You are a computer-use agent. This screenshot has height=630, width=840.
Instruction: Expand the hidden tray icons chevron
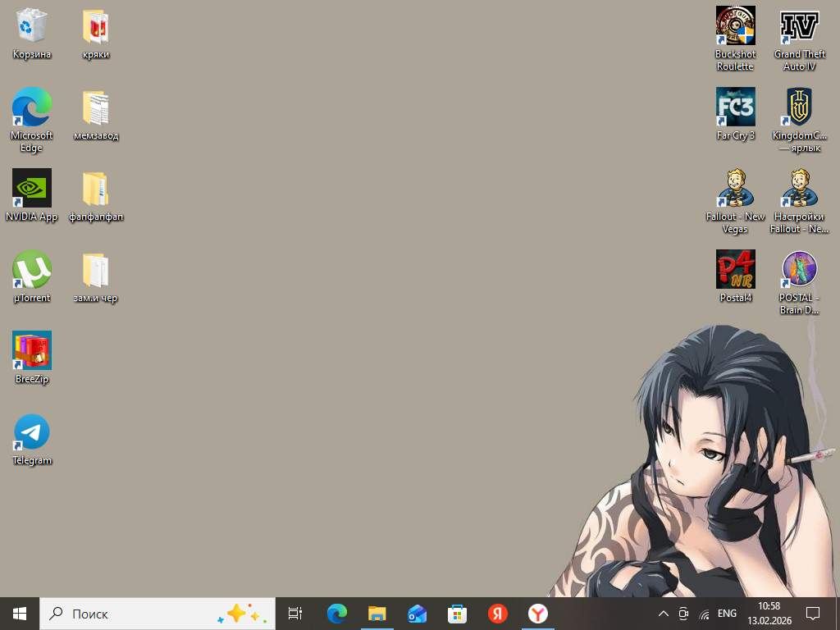coord(663,614)
